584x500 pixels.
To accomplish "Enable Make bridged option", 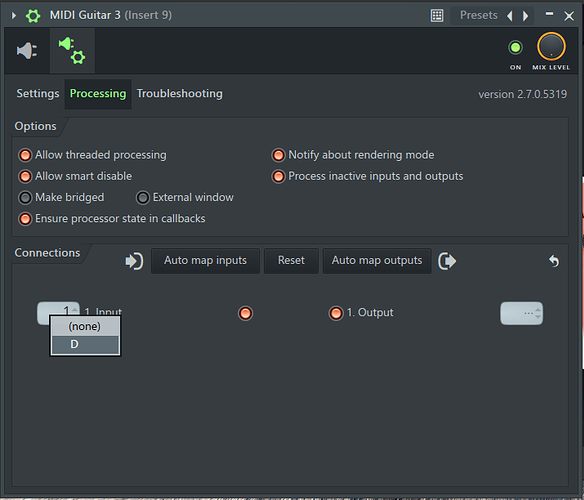I will pyautogui.click(x=25, y=197).
